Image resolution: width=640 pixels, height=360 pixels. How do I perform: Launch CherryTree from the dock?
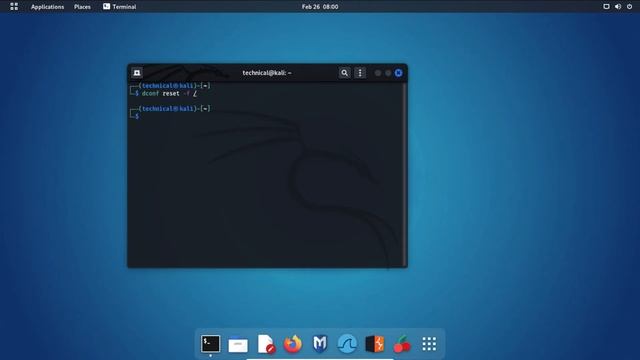point(402,344)
